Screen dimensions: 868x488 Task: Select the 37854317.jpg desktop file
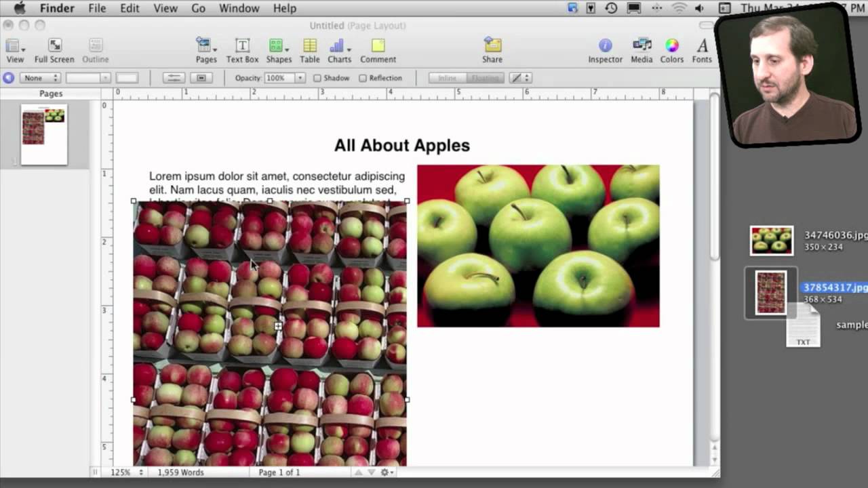point(771,293)
